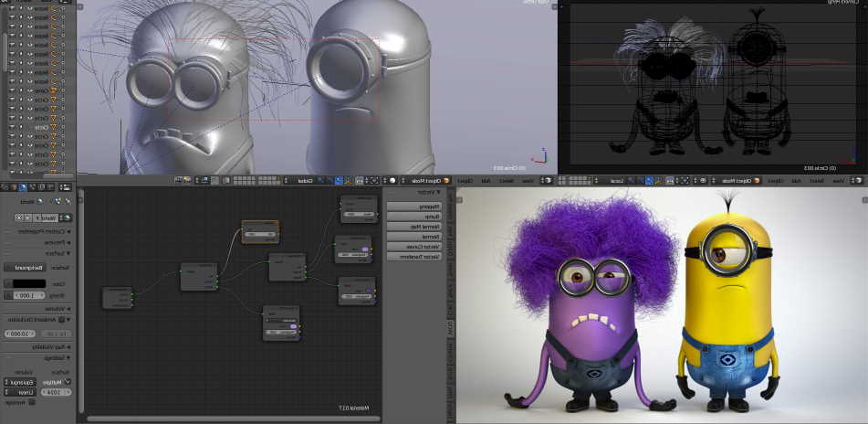Click the node editor horizontal scrollbar
The image size is (868, 424).
(x=233, y=419)
